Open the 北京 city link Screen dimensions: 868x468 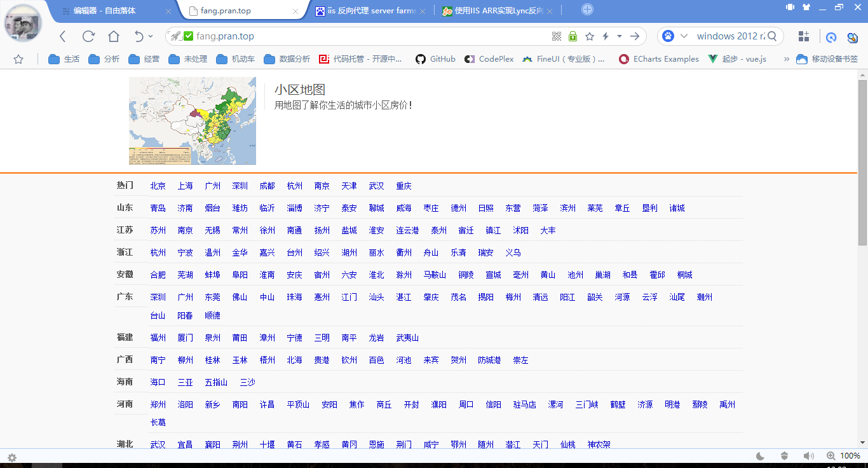tap(158, 186)
